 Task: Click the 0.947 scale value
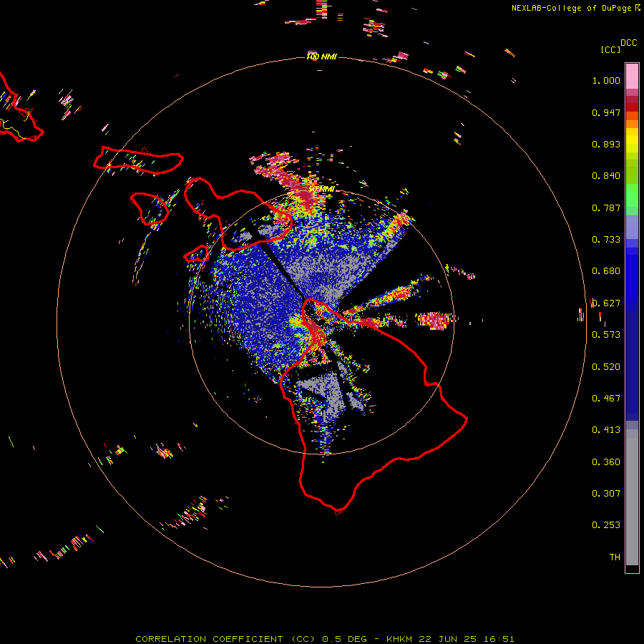coord(606,112)
